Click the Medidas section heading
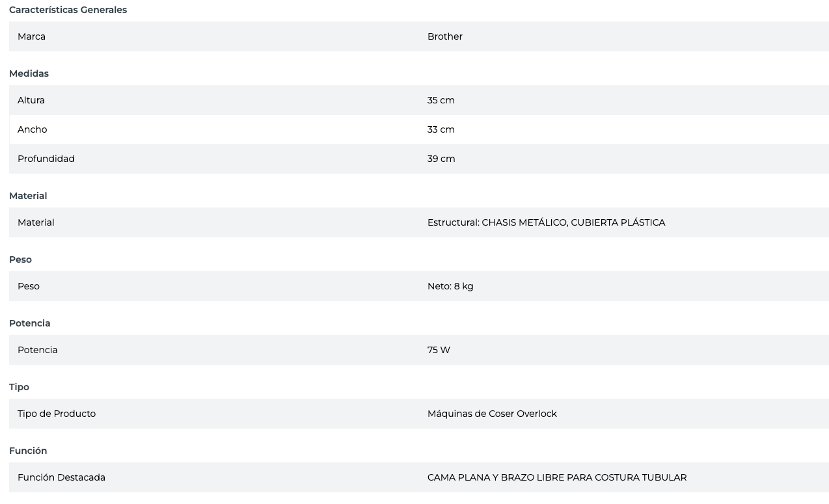This screenshot has height=504, width=829. tap(29, 73)
